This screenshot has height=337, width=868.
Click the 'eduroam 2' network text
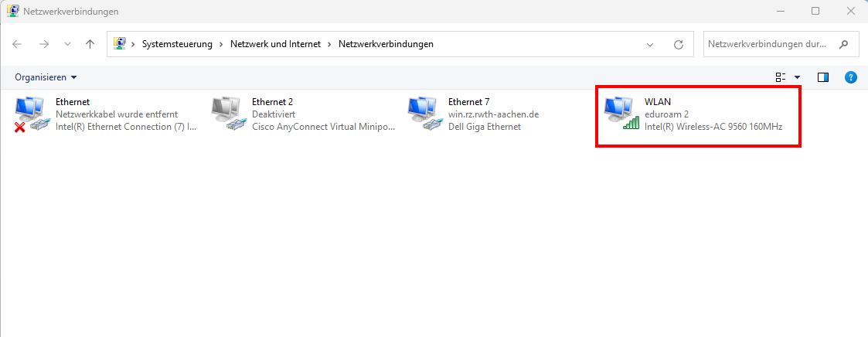point(666,114)
